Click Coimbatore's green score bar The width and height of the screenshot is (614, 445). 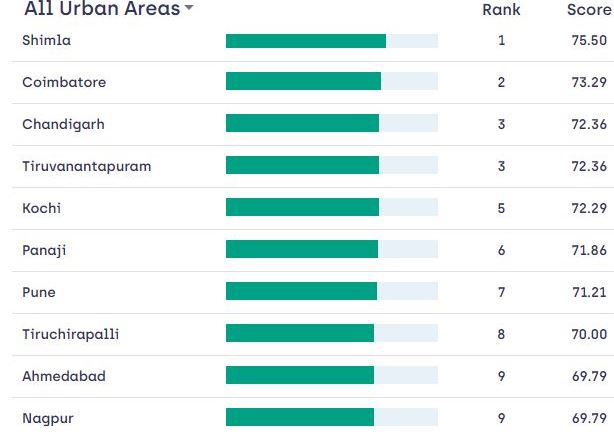click(303, 82)
